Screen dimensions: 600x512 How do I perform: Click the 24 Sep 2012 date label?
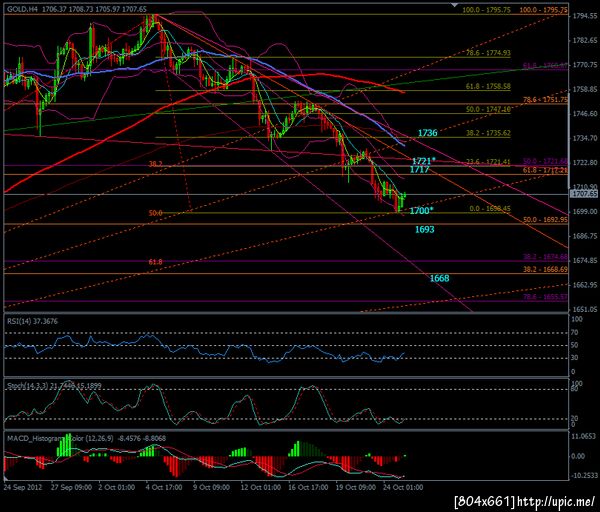click(x=23, y=488)
